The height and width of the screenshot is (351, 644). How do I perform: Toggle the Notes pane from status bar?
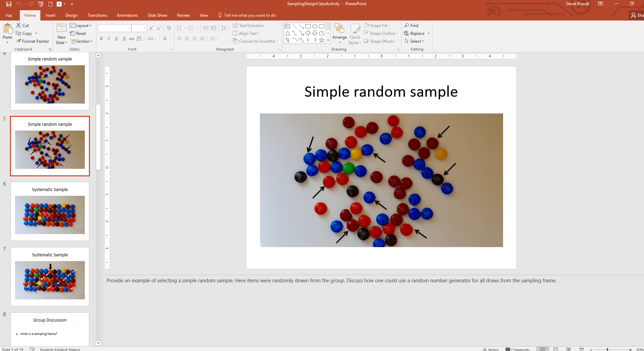tap(491, 349)
